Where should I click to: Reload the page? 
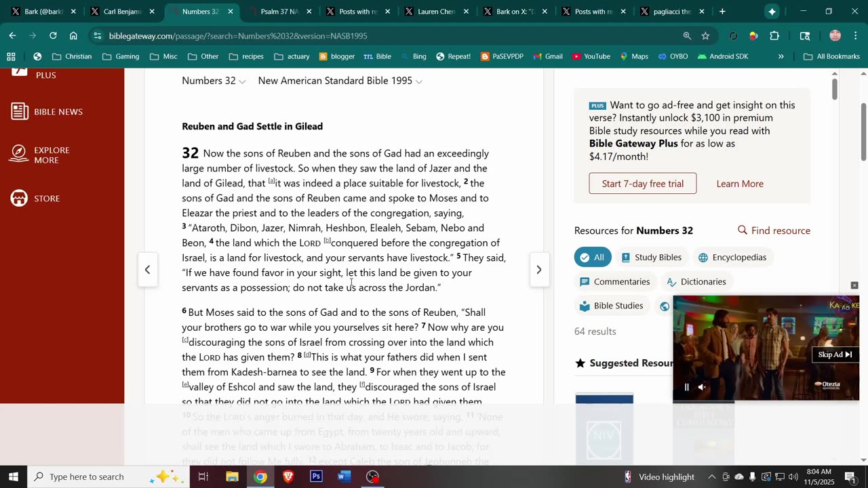pos(53,35)
